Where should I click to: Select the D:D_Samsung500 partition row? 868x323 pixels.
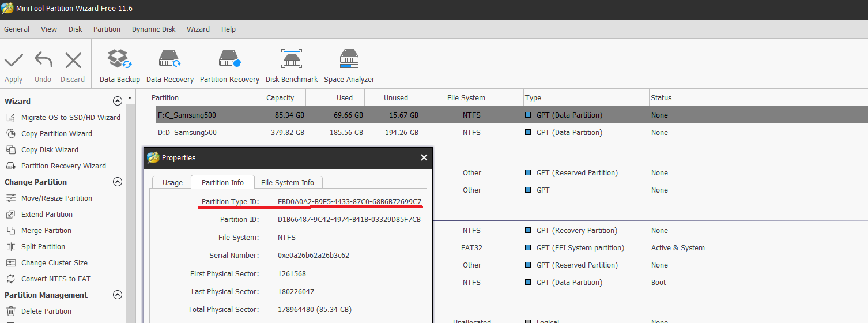pyautogui.click(x=187, y=132)
